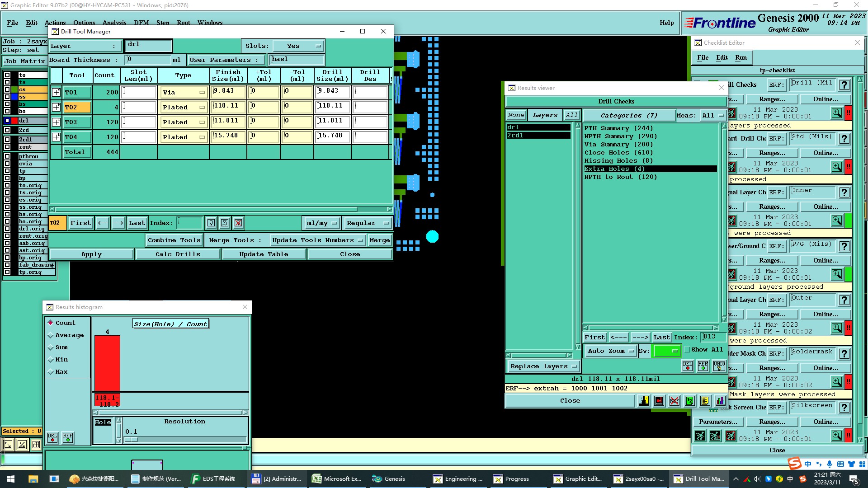Open Update Tools Numbers dropdown
Image resolution: width=868 pixels, height=488 pixels.
click(317, 240)
